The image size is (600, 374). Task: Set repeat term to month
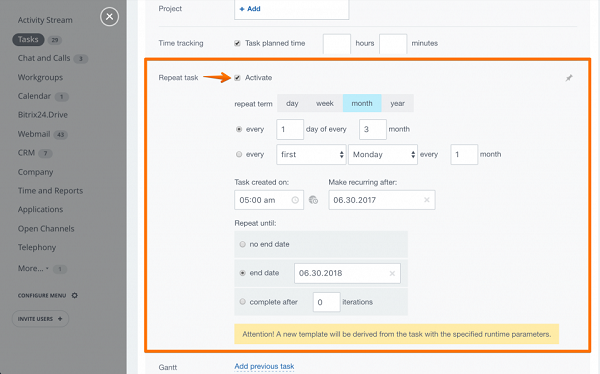coord(362,103)
